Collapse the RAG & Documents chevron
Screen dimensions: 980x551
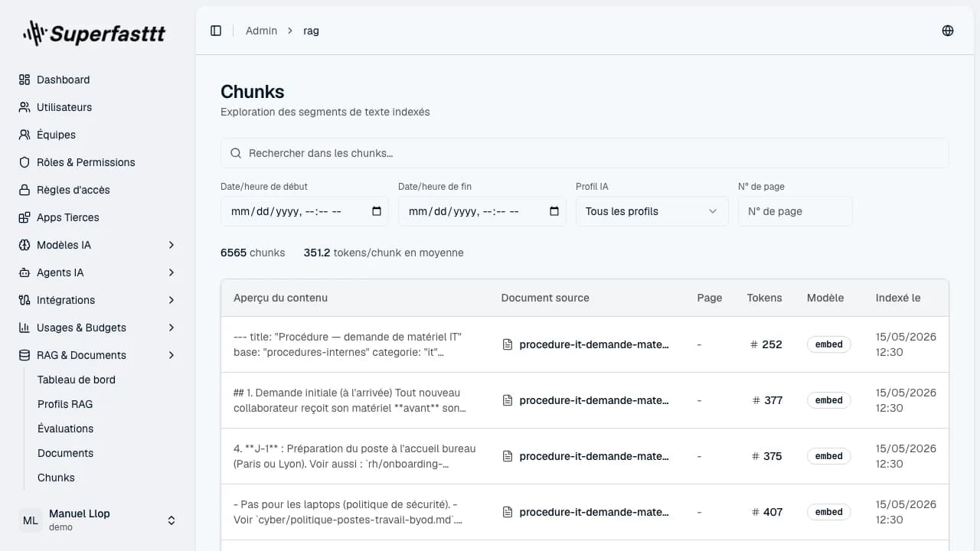pyautogui.click(x=171, y=355)
